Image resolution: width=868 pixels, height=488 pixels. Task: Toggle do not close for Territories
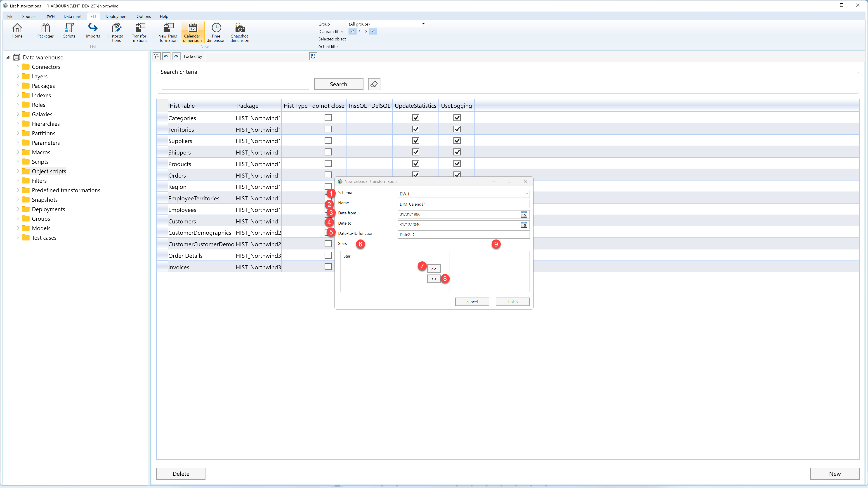(328, 129)
